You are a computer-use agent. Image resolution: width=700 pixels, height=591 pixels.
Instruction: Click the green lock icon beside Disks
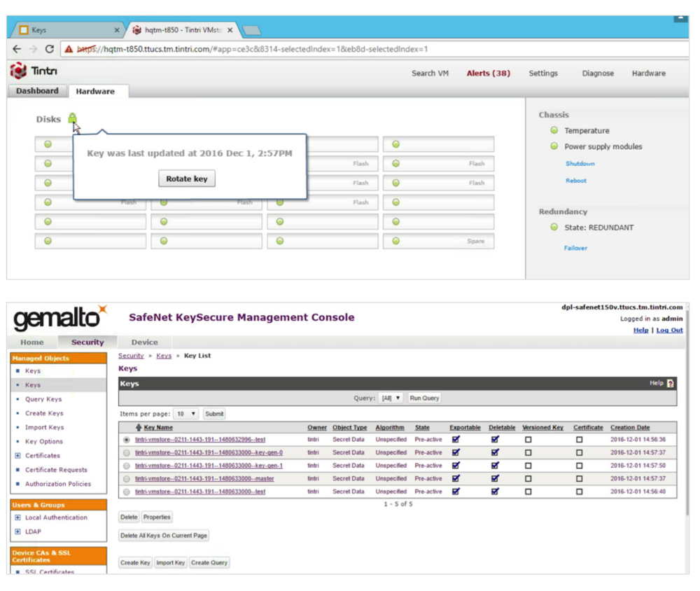coord(72,118)
